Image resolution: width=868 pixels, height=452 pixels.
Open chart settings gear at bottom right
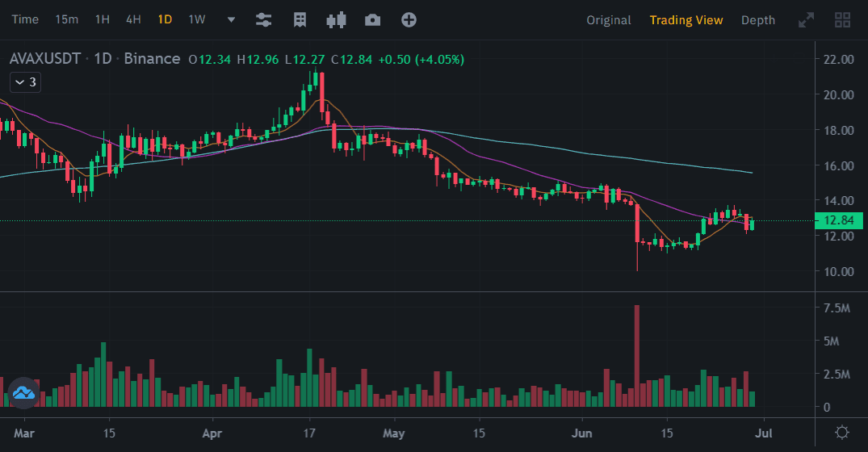842,432
